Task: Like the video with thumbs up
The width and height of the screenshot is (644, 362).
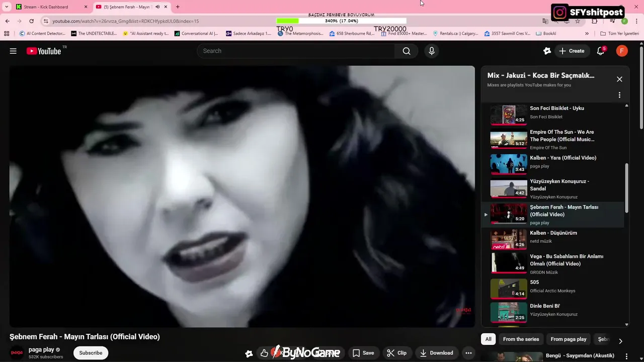Action: coord(264,353)
